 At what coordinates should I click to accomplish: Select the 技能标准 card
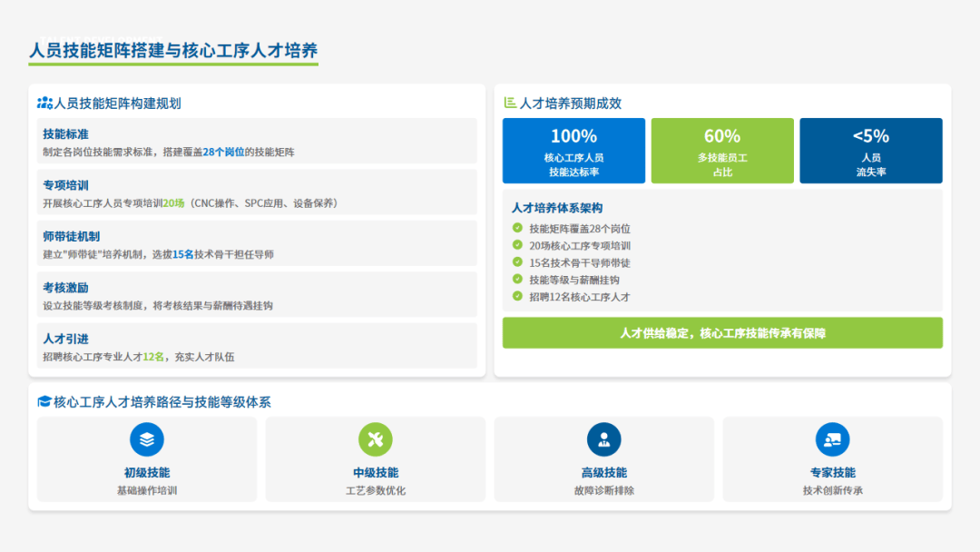[257, 142]
